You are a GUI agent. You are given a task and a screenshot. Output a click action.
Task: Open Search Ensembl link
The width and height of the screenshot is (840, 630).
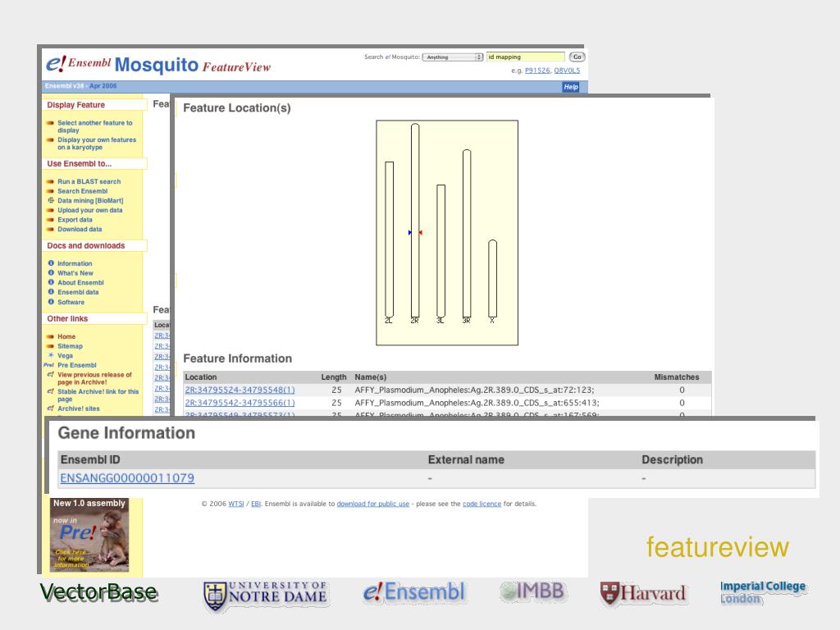(x=83, y=191)
